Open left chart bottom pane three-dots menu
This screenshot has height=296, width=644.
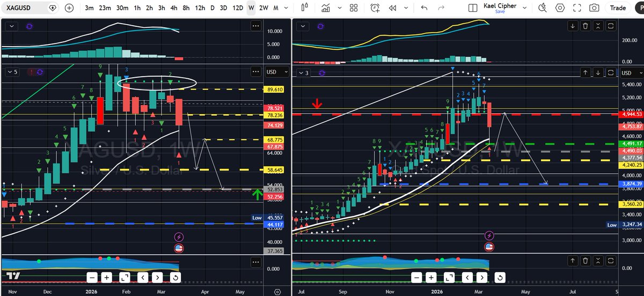[257, 262]
